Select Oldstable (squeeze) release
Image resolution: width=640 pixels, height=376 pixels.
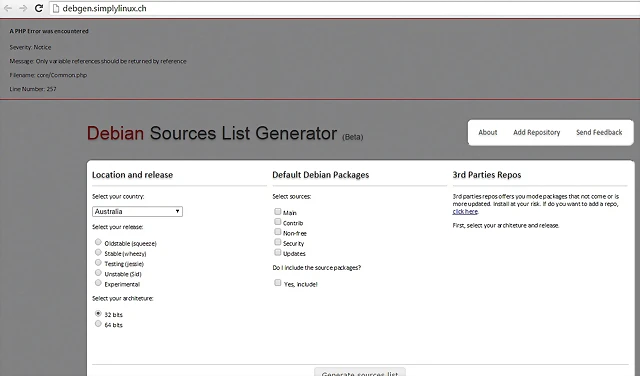coord(98,242)
